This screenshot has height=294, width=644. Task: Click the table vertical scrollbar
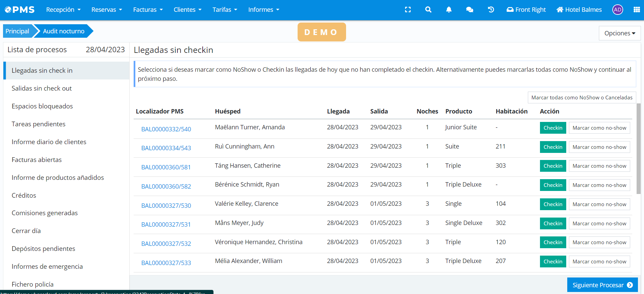click(638, 148)
